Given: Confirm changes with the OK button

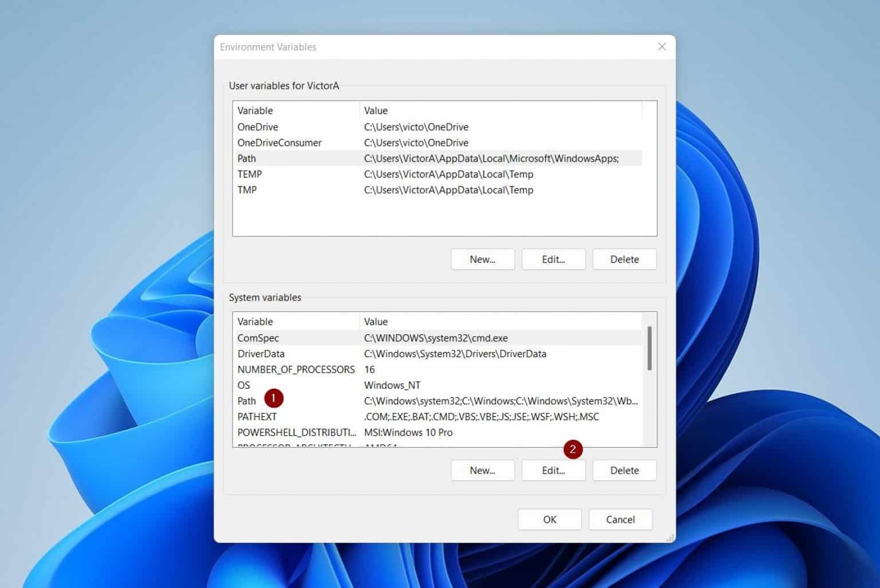Looking at the screenshot, I should (549, 519).
